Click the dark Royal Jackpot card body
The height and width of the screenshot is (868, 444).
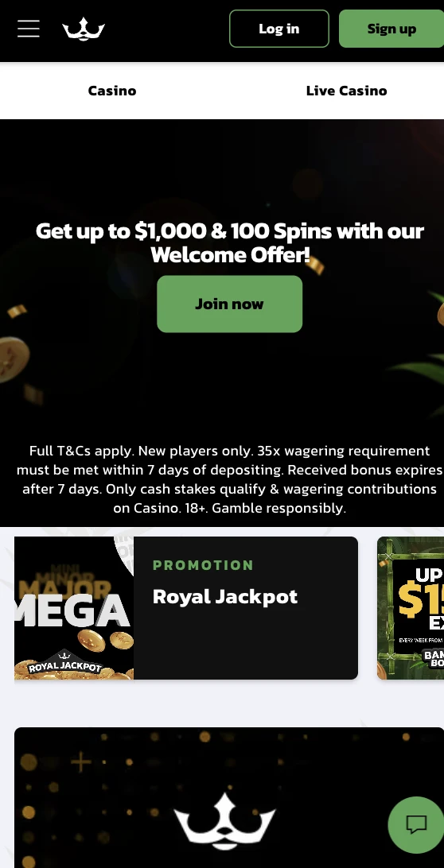246,608
